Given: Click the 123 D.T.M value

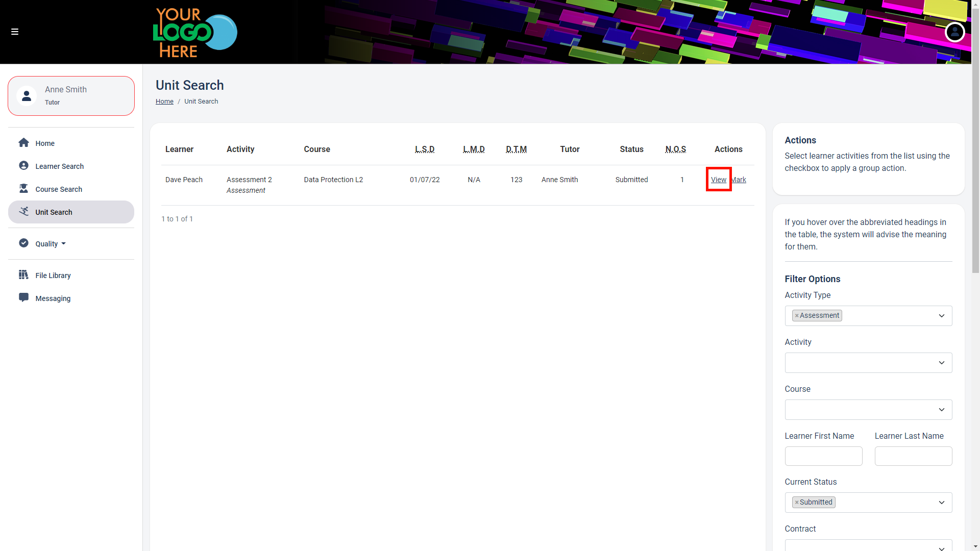Looking at the screenshot, I should 516,180.
